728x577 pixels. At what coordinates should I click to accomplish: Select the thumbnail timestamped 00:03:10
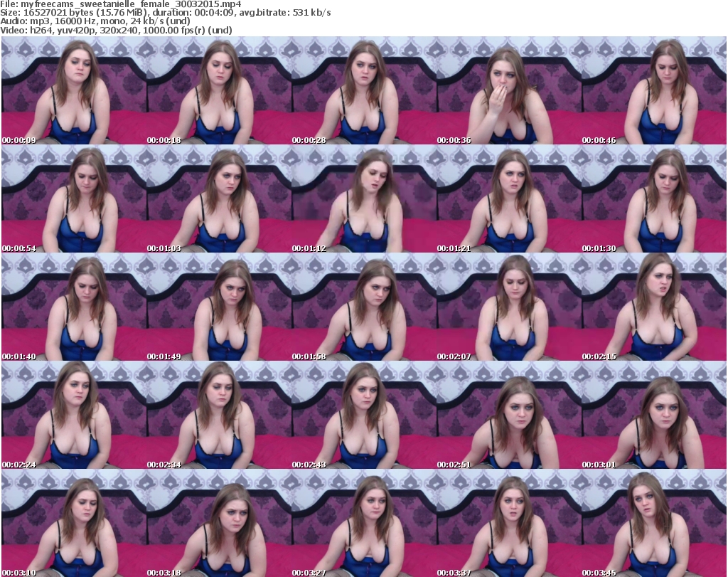click(x=74, y=523)
